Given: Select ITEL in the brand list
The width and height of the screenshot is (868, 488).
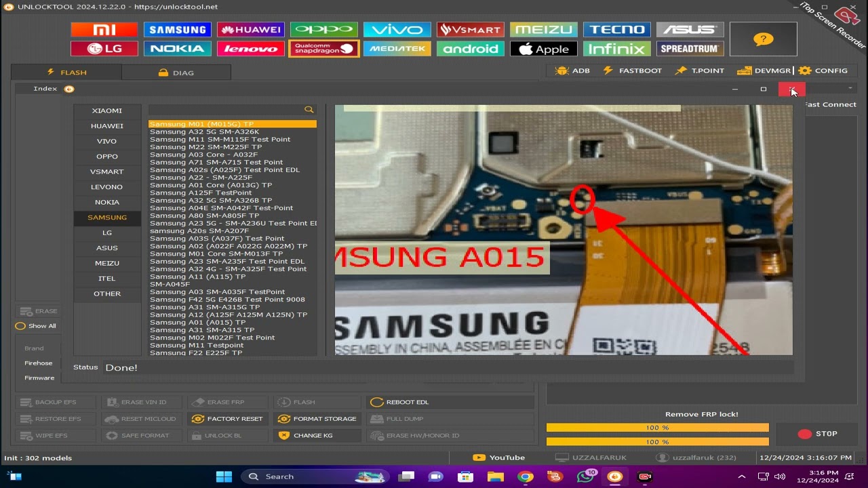Looking at the screenshot, I should (107, 279).
